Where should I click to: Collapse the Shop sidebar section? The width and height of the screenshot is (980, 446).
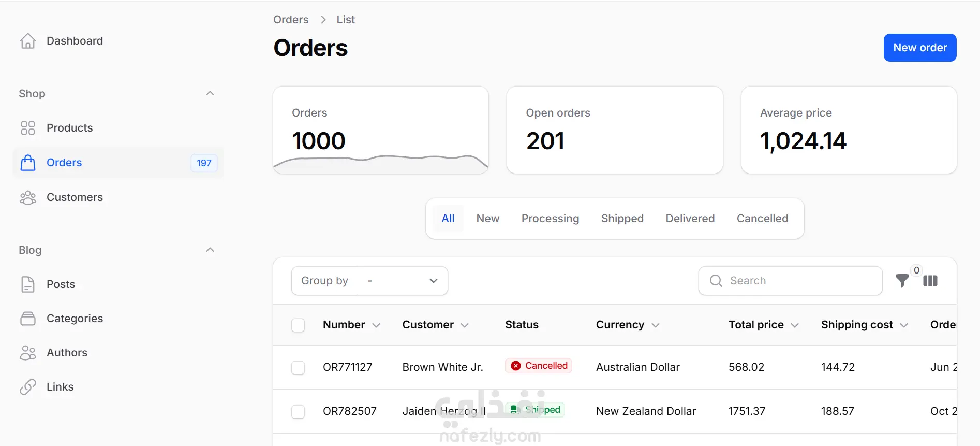pos(210,94)
